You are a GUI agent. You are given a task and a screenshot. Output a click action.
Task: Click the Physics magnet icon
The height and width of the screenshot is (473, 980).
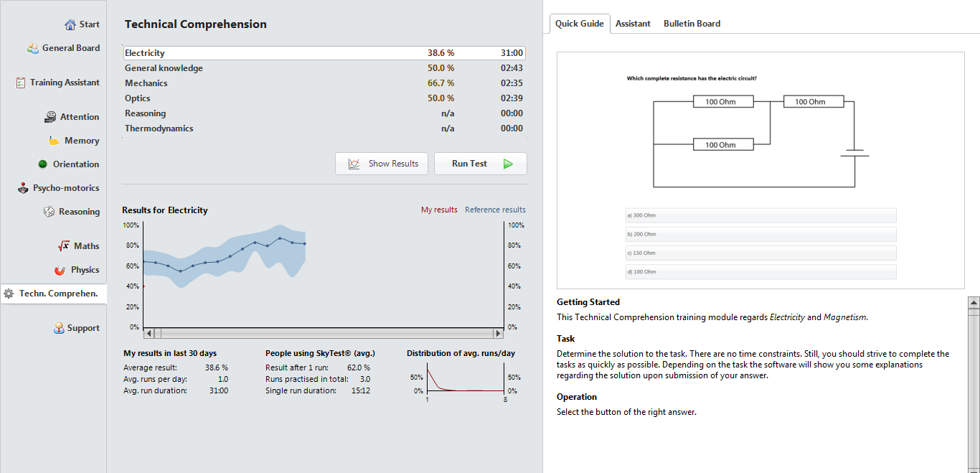pos(60,270)
